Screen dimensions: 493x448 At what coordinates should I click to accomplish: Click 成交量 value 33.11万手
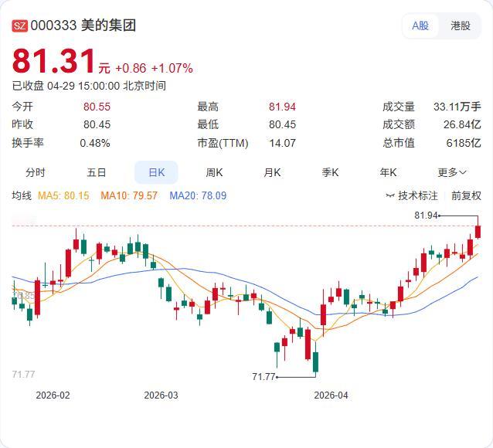(x=457, y=107)
